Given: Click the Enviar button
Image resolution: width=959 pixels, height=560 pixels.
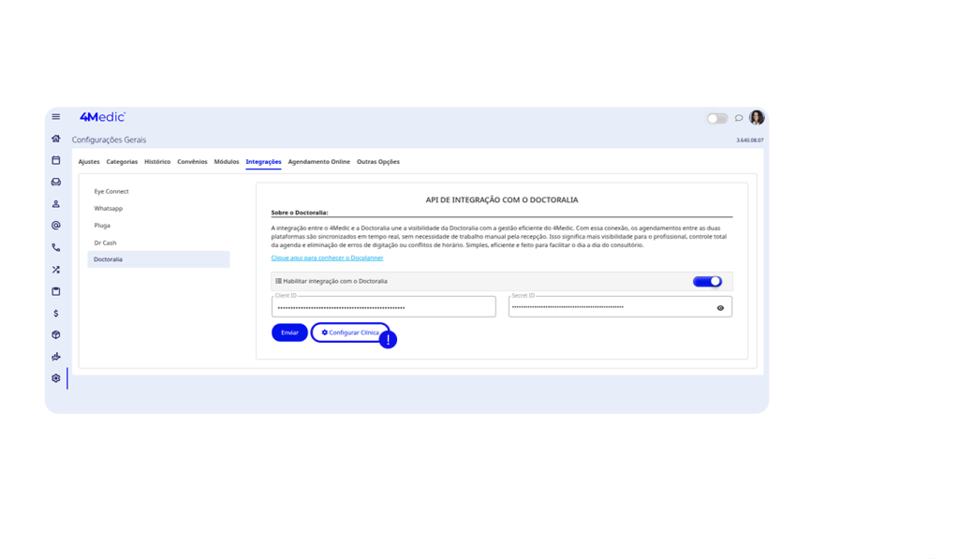Looking at the screenshot, I should (289, 332).
